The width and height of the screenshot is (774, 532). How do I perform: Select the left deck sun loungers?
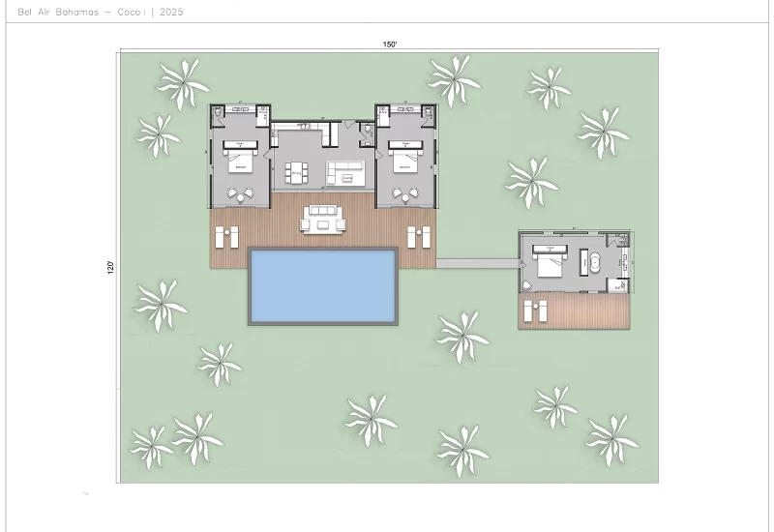click(x=226, y=236)
